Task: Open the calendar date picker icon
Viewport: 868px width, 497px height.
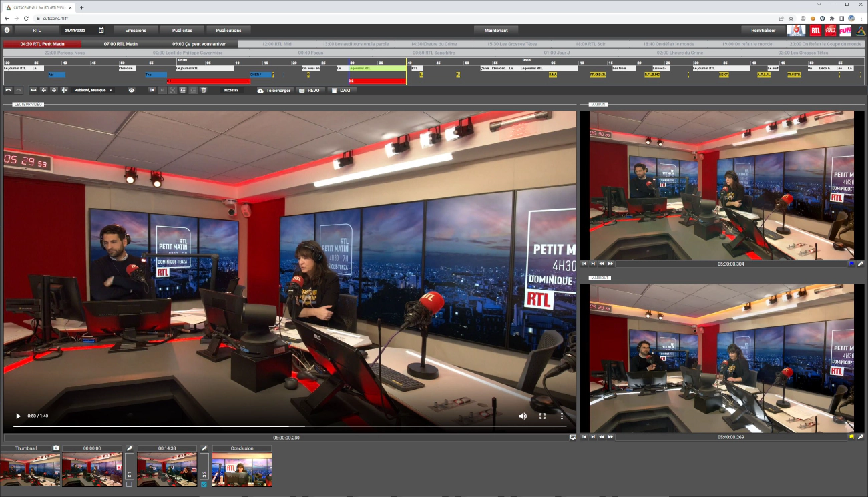Action: coord(101,30)
